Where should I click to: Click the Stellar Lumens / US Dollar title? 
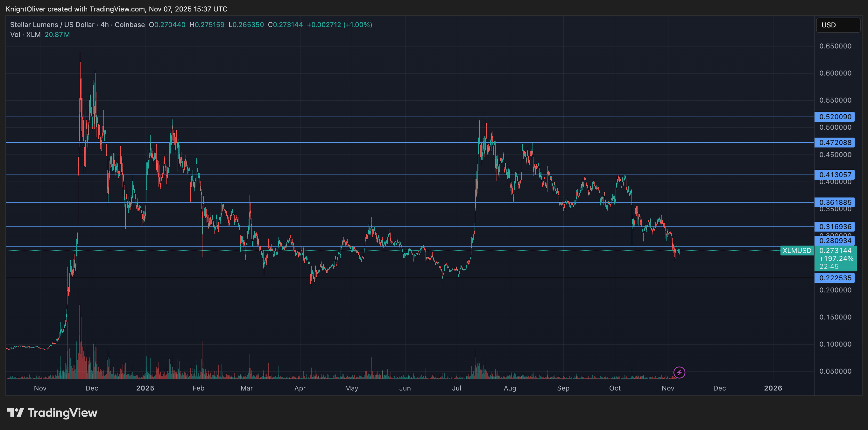coord(52,25)
